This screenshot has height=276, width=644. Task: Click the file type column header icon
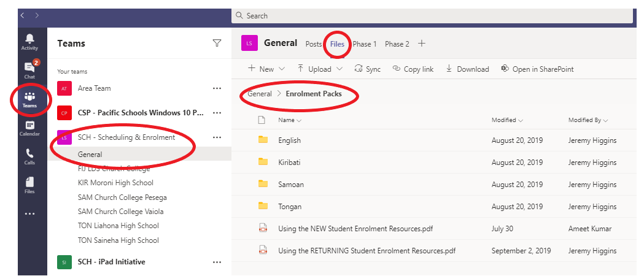pyautogui.click(x=261, y=120)
